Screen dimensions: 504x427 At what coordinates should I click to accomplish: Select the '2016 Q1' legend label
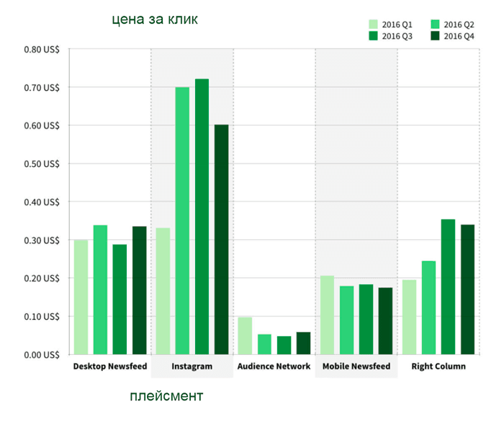(x=397, y=24)
